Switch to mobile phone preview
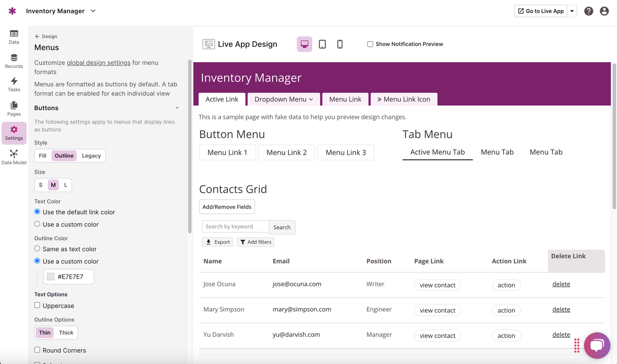This screenshot has height=364, width=617. pos(340,44)
